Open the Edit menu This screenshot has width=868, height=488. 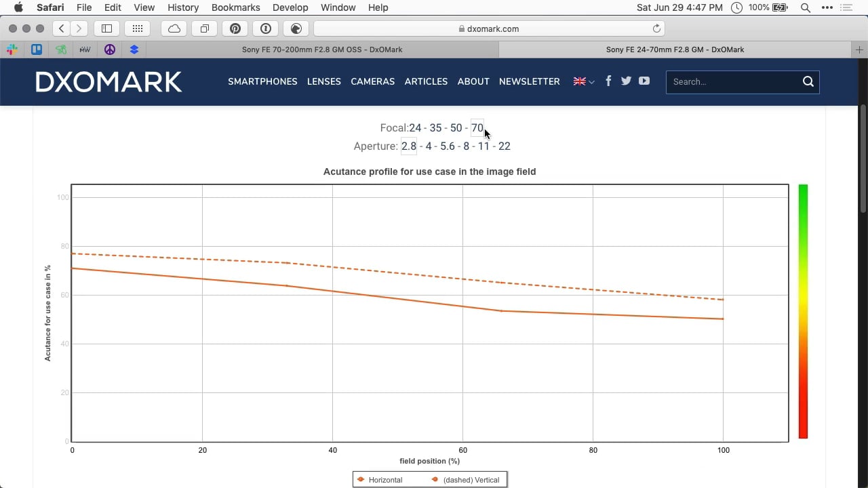[x=113, y=7]
